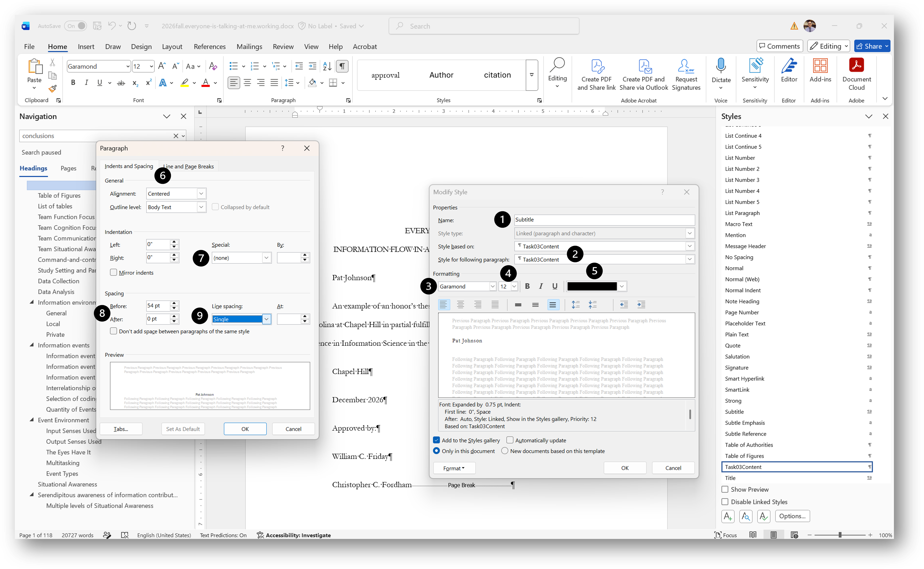Open Style for following paragraph dropdown
Screen dimensions: 924x569
[689, 259]
